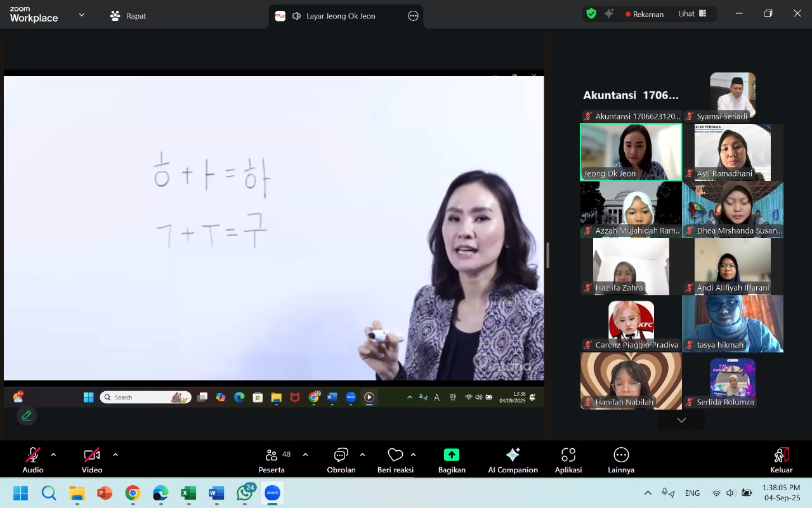Turn on camera with Video button
This screenshot has width=812, height=508.
pos(92,455)
